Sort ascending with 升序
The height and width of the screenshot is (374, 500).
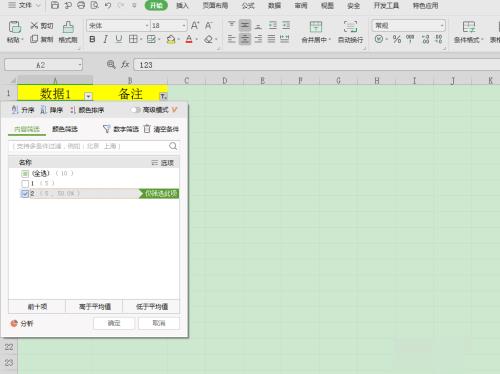(23, 110)
